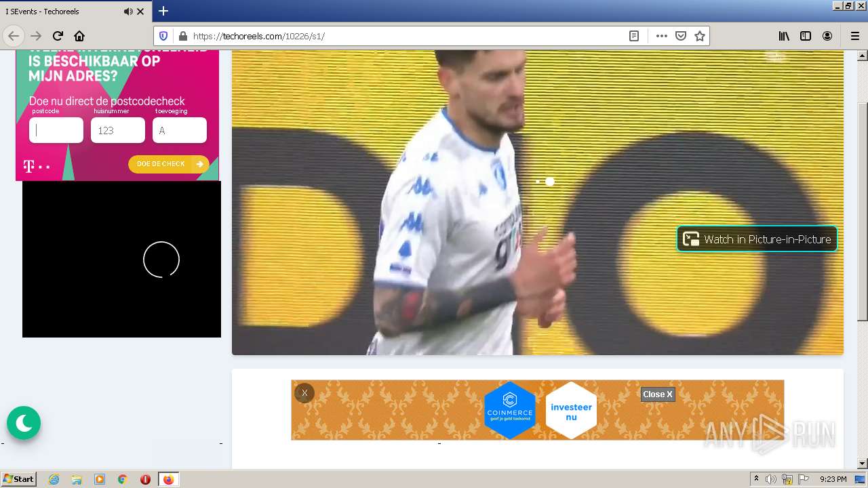Image resolution: width=868 pixels, height=488 pixels.
Task: Save page to Pocket
Action: [681, 36]
